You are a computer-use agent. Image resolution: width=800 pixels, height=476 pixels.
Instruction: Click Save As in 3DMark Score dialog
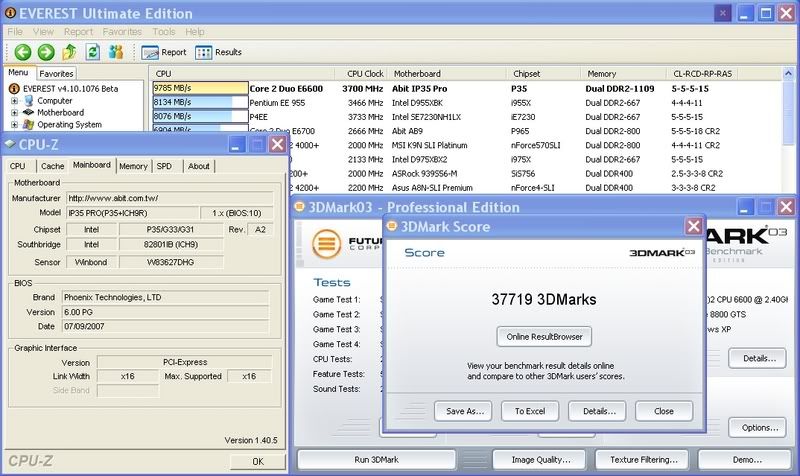click(x=463, y=411)
